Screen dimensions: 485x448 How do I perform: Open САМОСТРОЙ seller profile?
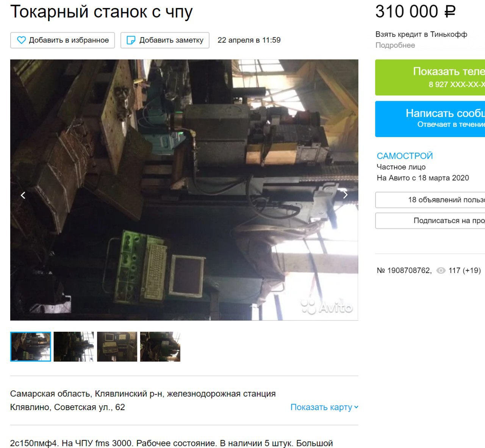405,156
